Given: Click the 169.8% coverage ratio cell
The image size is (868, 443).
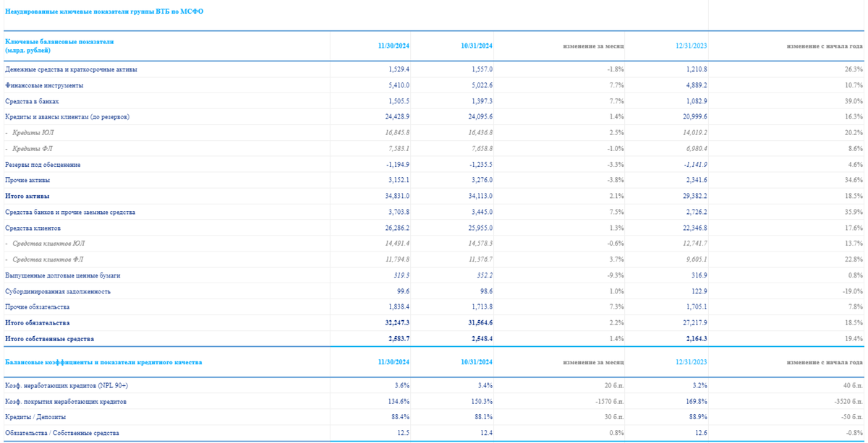Looking at the screenshot, I should [x=697, y=401].
